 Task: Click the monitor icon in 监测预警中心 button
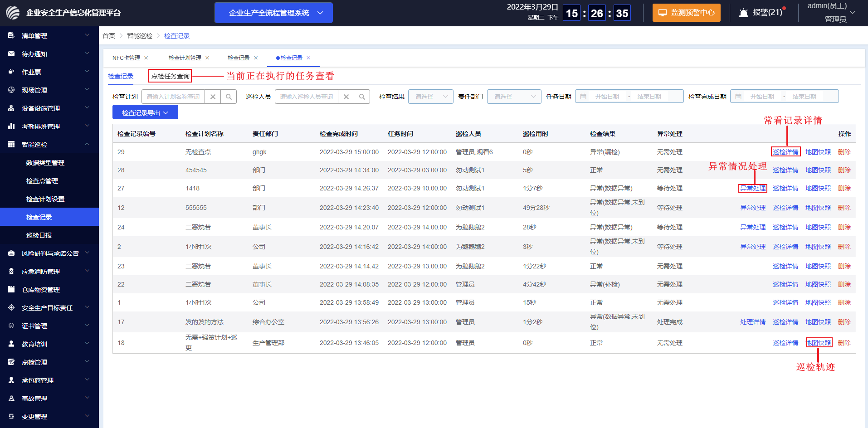click(663, 13)
